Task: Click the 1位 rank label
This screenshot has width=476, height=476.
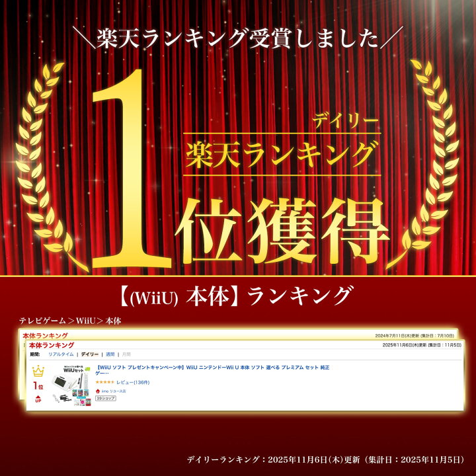Action: click(38, 386)
